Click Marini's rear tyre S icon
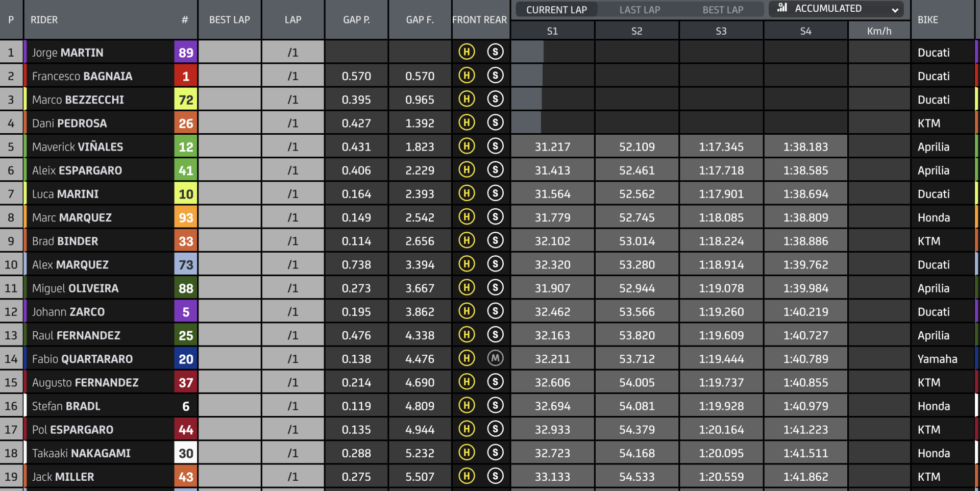Viewport: 980px width, 491px height. [x=495, y=193]
